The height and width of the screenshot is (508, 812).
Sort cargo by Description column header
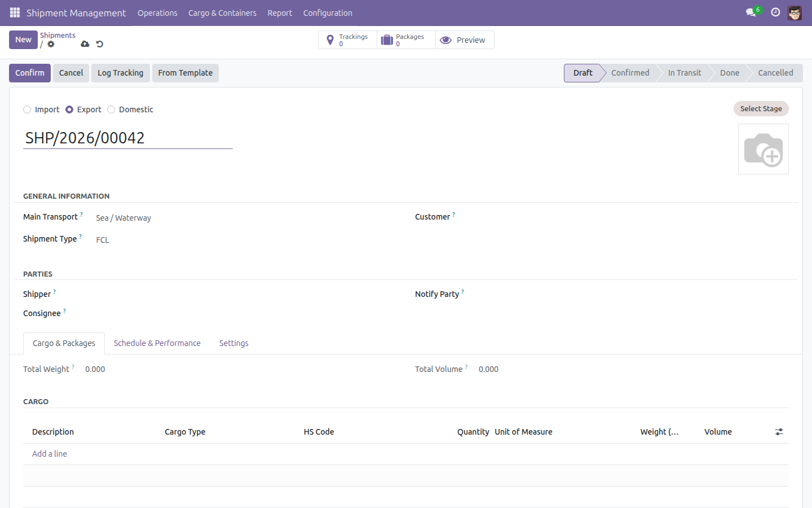point(53,432)
